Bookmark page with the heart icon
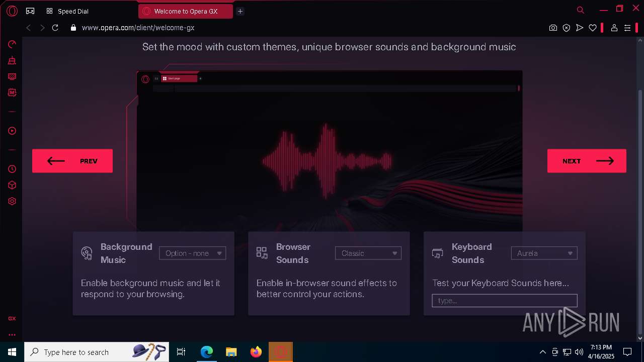 pos(593,28)
